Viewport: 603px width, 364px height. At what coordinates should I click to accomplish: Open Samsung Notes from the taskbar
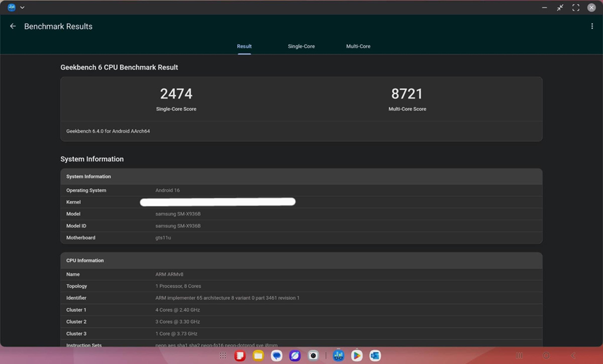point(240,355)
